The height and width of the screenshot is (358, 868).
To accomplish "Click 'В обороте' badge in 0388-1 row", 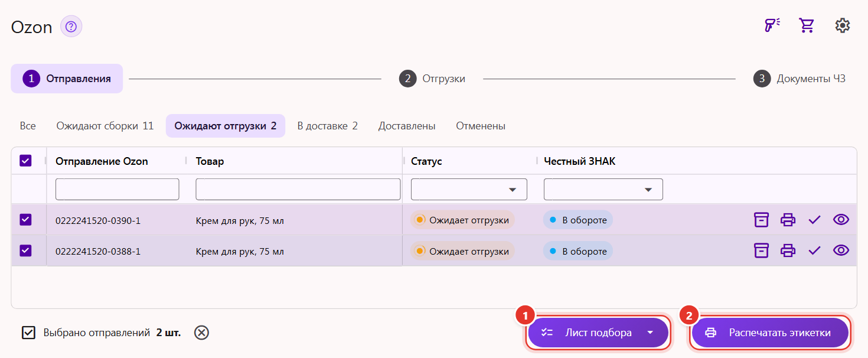I will (578, 250).
